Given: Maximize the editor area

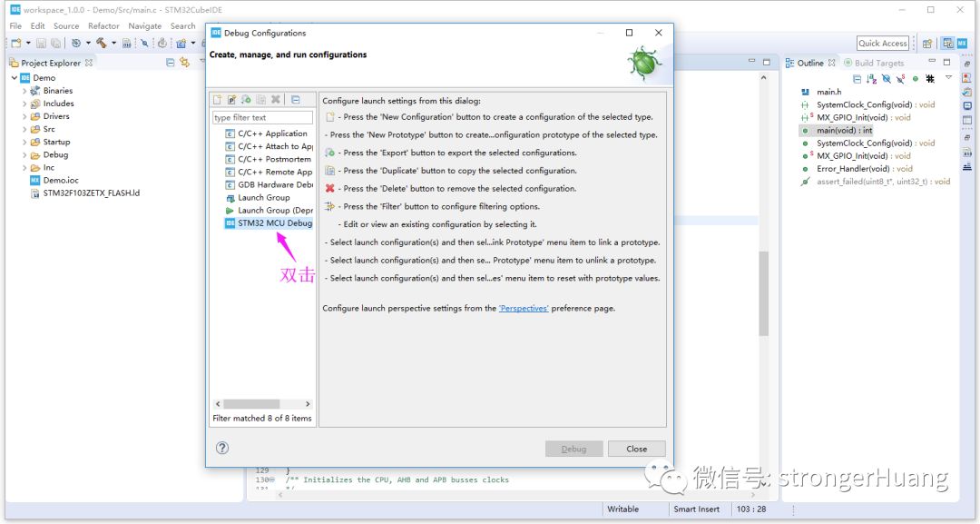Looking at the screenshot, I should (767, 62).
